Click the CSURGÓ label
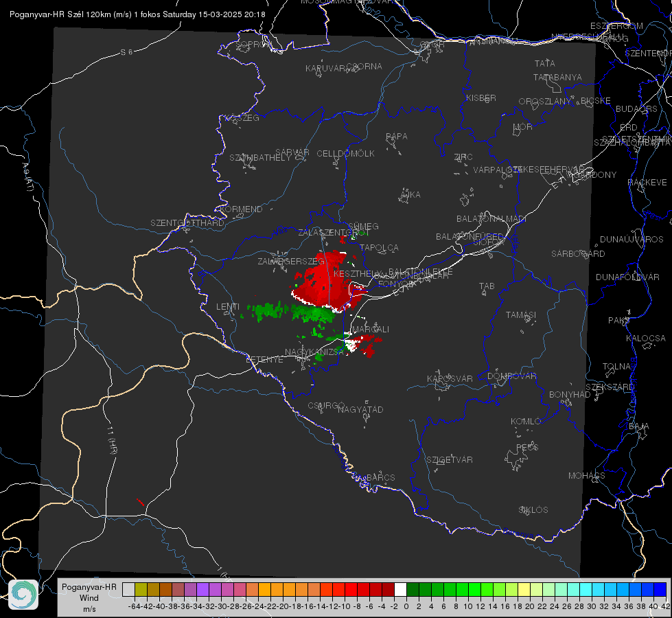672x618 pixels. [x=326, y=406]
